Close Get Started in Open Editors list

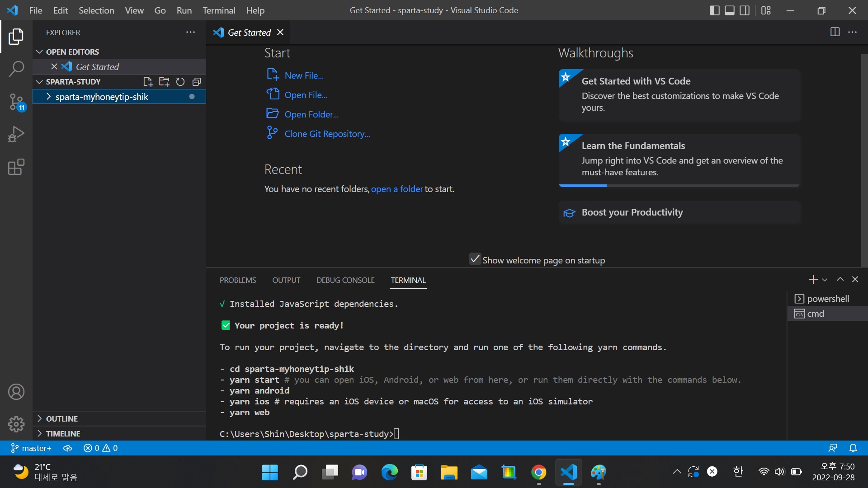tap(54, 66)
